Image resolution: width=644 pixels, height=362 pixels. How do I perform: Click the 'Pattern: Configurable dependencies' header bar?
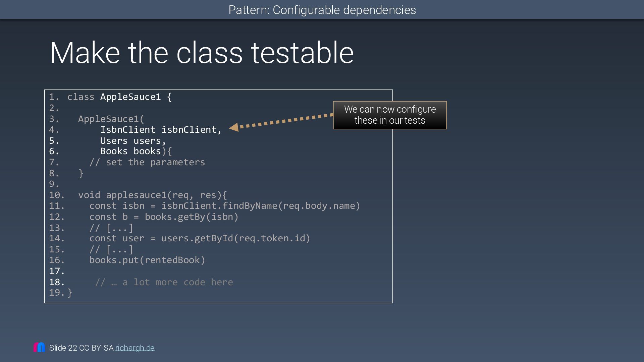point(322,10)
